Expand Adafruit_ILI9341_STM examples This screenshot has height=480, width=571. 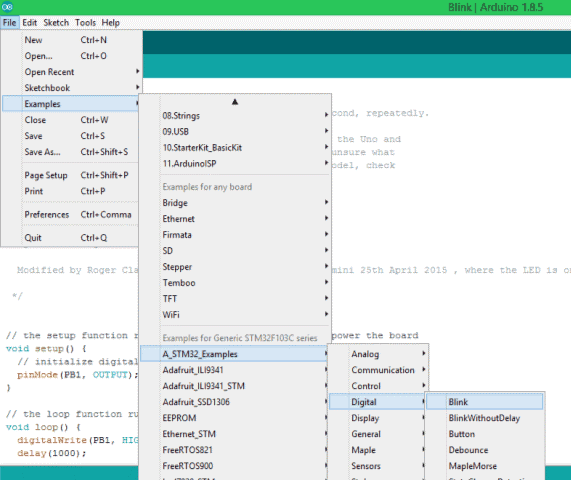234,386
